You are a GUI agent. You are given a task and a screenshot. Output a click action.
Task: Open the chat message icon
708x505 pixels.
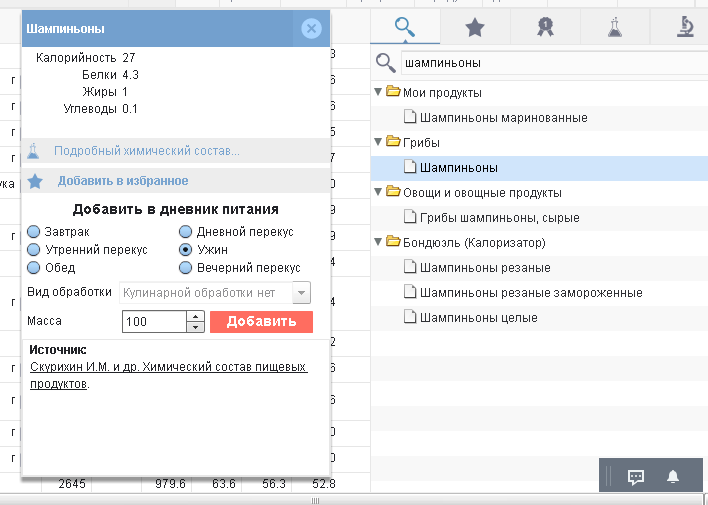(635, 477)
